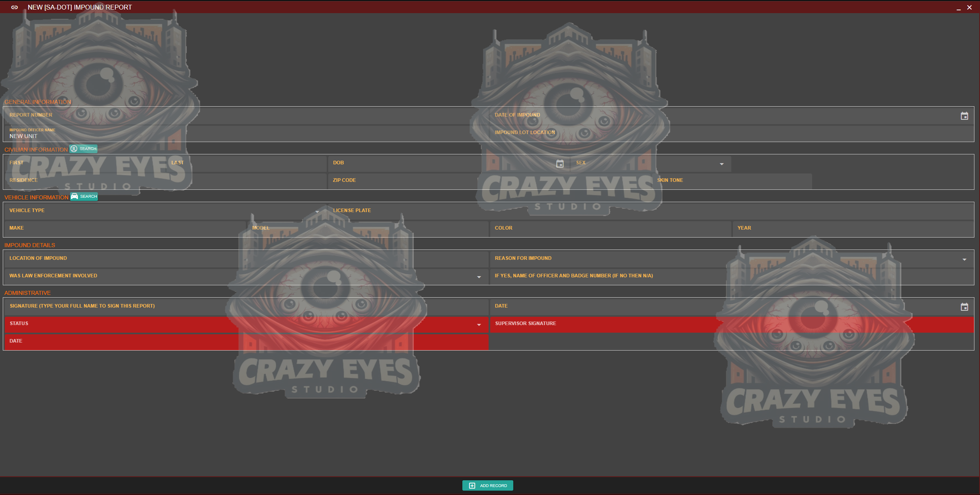Viewport: 980px width, 495px height.
Task: Open Date of Impound calendar picker
Action: [964, 116]
